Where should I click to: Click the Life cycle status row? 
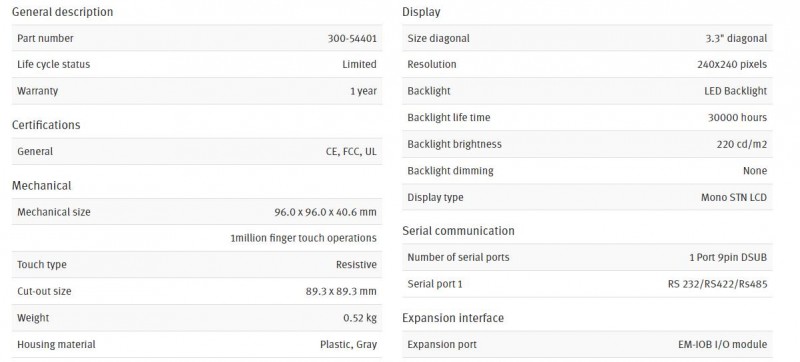tap(197, 64)
